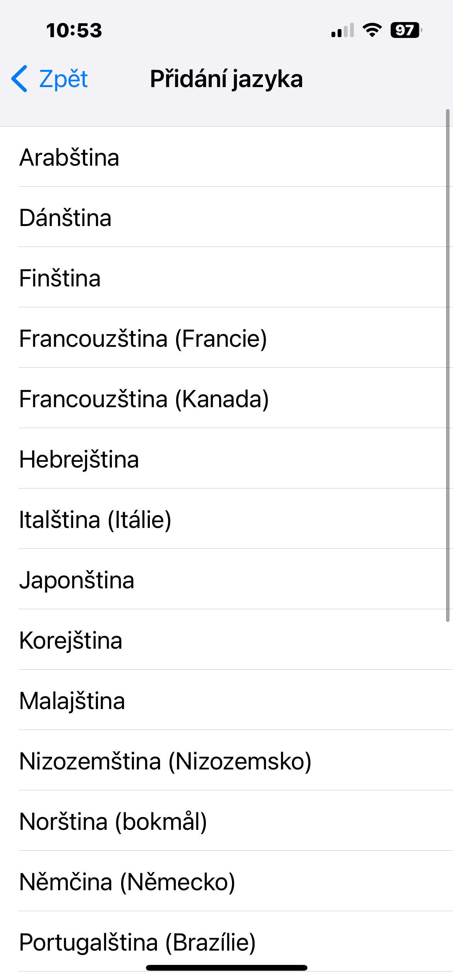Screen dimensions: 453x980
Task: Tap the Korejština row
Action: click(x=71, y=640)
